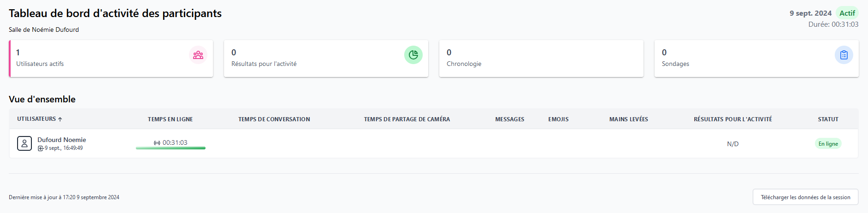This screenshot has width=868, height=213.
Task: Click the pink active users group icon
Action: [198, 55]
